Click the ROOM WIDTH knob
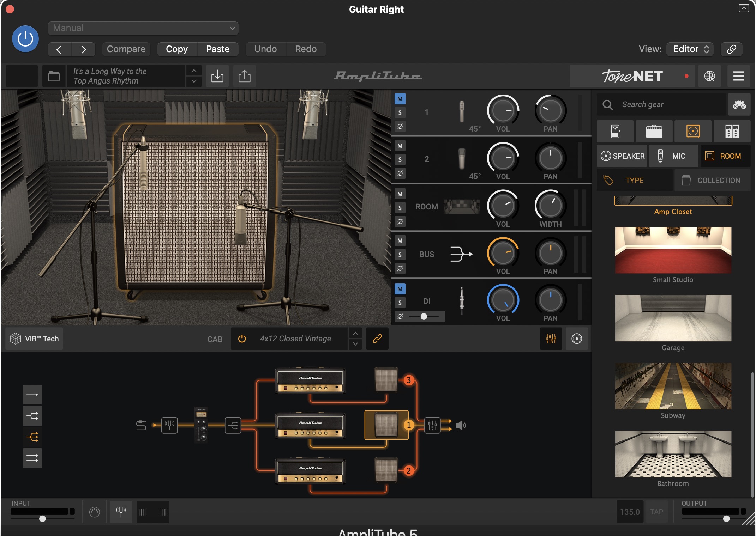Screen dimensions: 756x536 (550, 206)
